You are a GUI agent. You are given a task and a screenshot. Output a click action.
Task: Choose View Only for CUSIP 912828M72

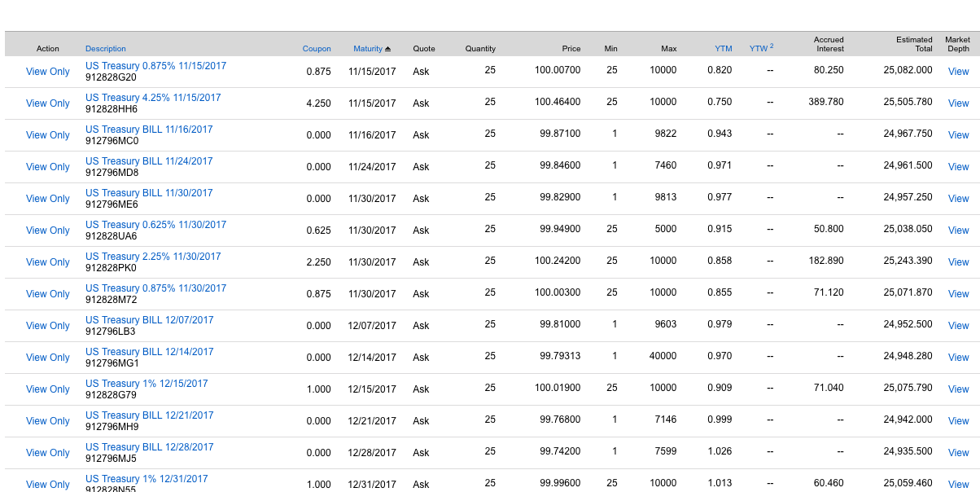coord(48,294)
